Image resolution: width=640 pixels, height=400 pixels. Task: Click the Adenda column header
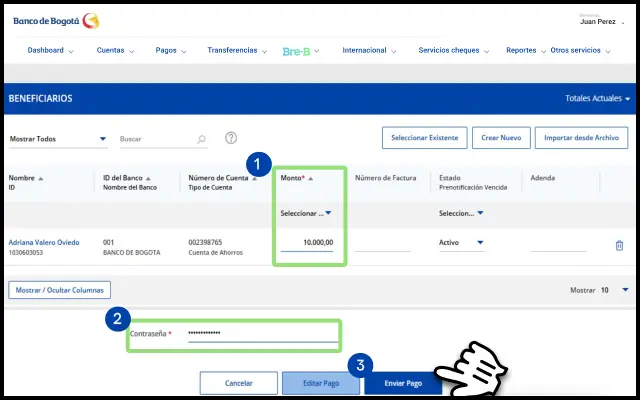click(542, 178)
